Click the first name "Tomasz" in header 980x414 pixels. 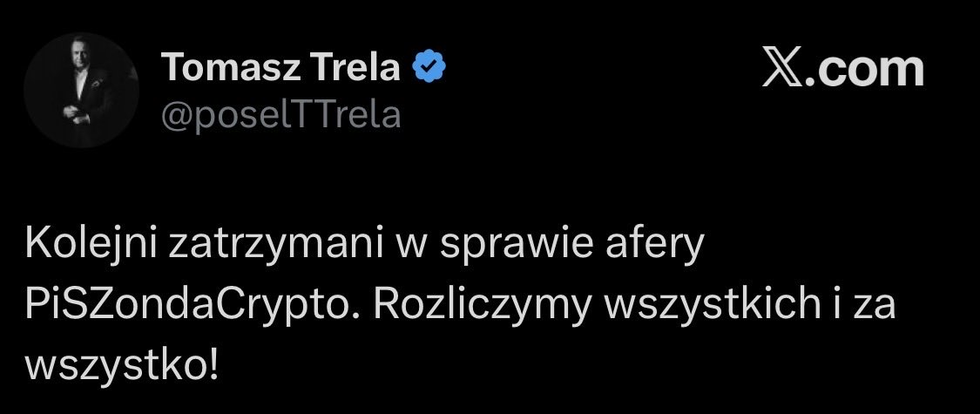[231, 67]
